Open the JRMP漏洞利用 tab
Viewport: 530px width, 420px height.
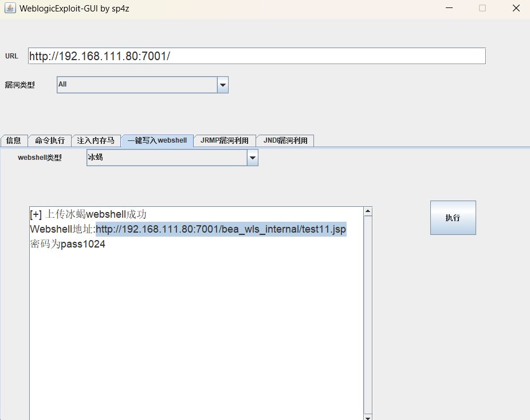click(x=225, y=140)
